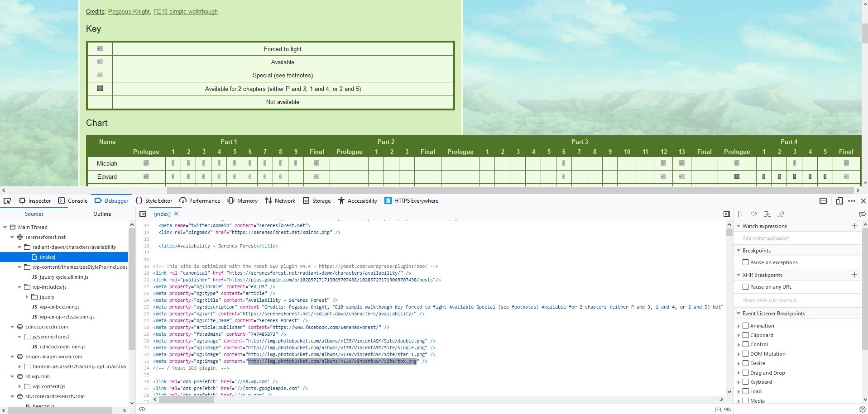Click the Add watch expression field
This screenshot has width=868, height=414.
point(770,238)
